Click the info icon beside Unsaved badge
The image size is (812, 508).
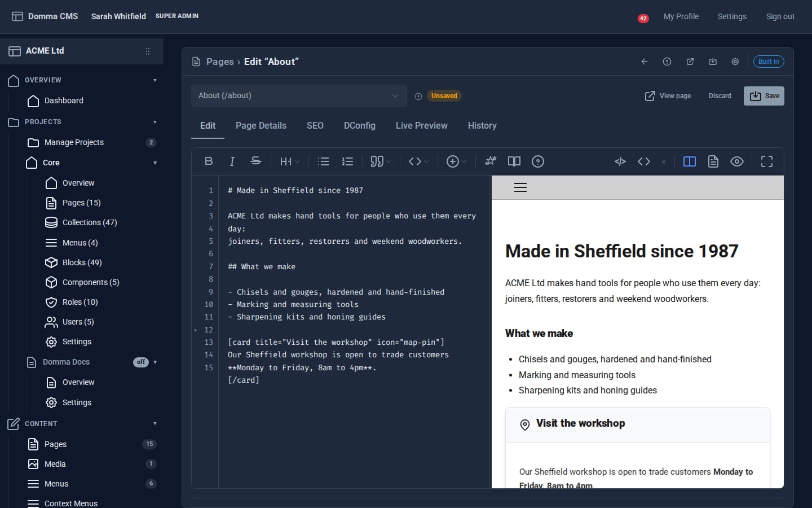pyautogui.click(x=418, y=97)
